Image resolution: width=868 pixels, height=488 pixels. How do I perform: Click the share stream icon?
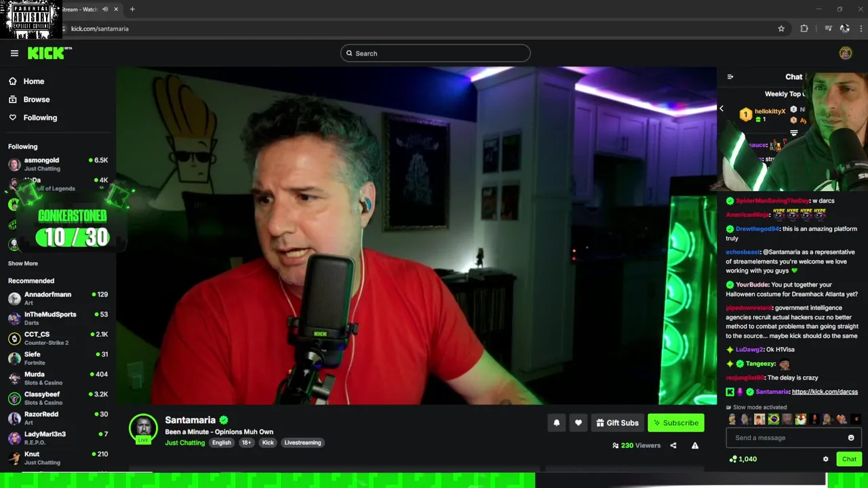tap(673, 445)
